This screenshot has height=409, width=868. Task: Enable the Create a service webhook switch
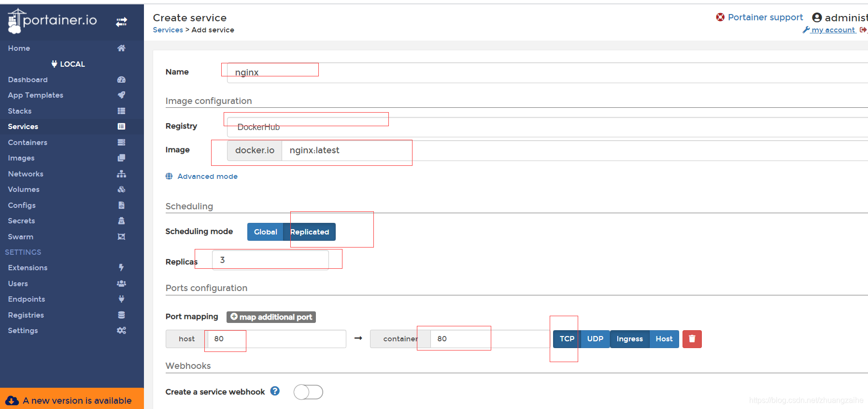(308, 392)
